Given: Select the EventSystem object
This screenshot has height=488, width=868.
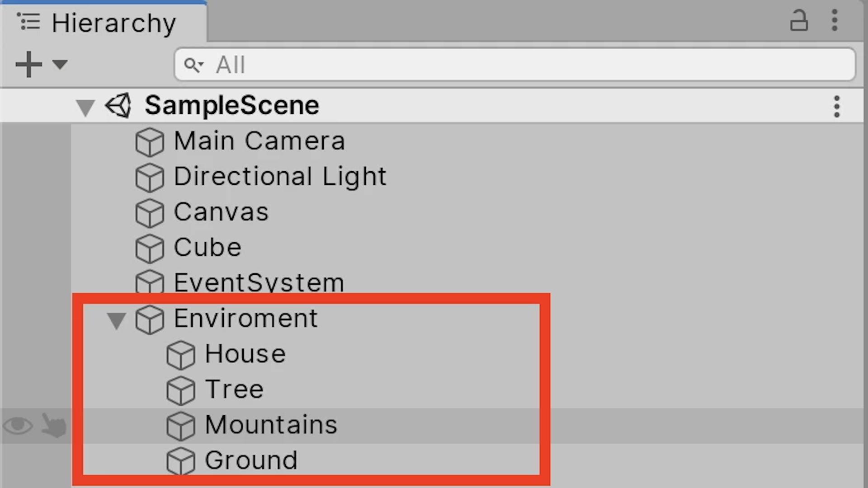Looking at the screenshot, I should 259,283.
